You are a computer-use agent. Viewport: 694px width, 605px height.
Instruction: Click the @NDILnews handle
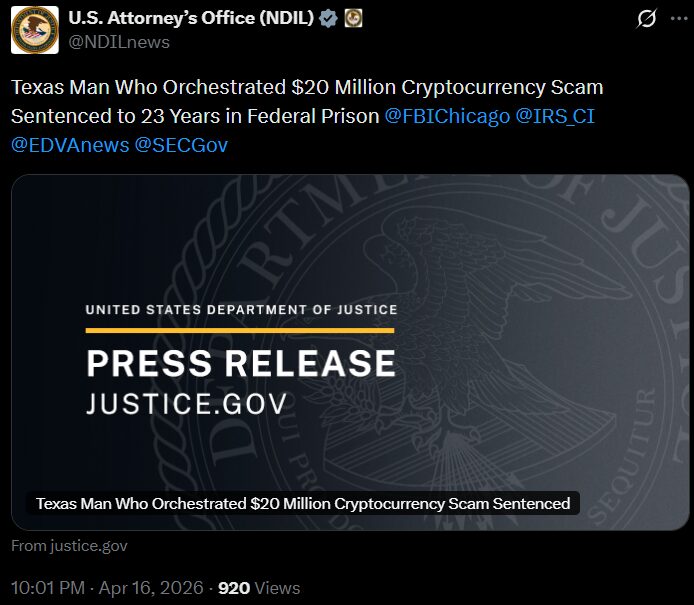[x=118, y=42]
